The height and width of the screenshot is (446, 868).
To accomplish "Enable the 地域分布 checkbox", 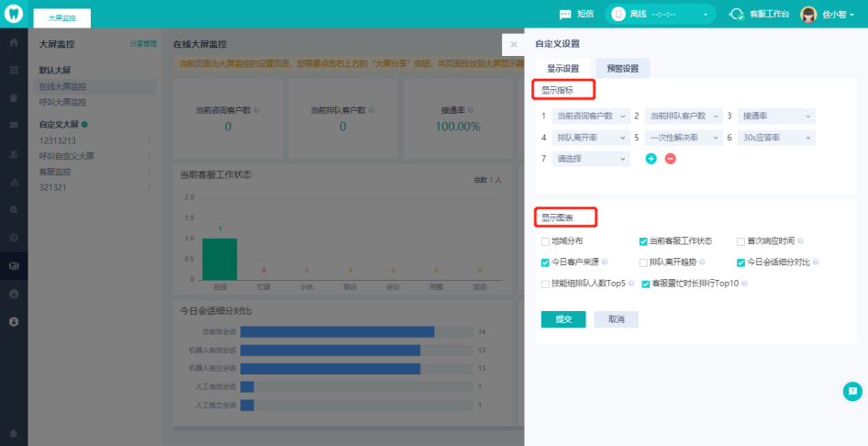I will click(545, 242).
